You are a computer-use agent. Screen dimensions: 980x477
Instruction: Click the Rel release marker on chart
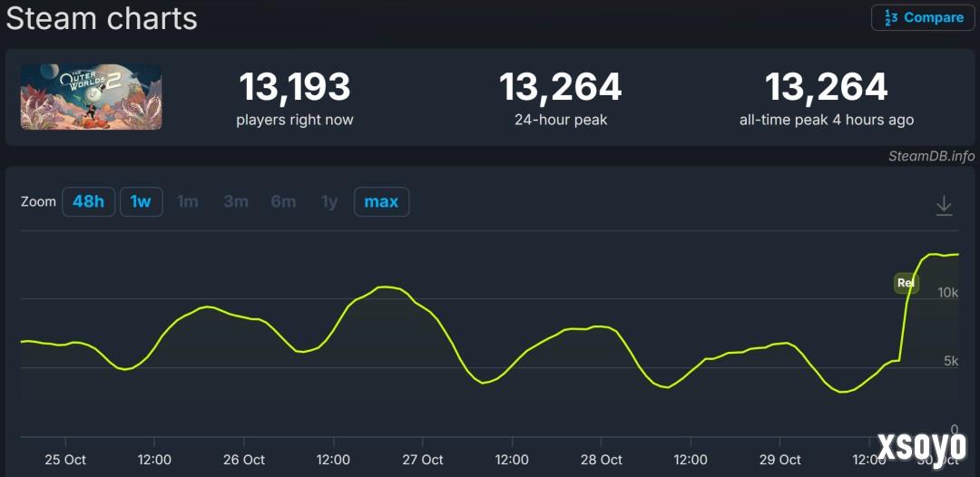click(x=906, y=283)
